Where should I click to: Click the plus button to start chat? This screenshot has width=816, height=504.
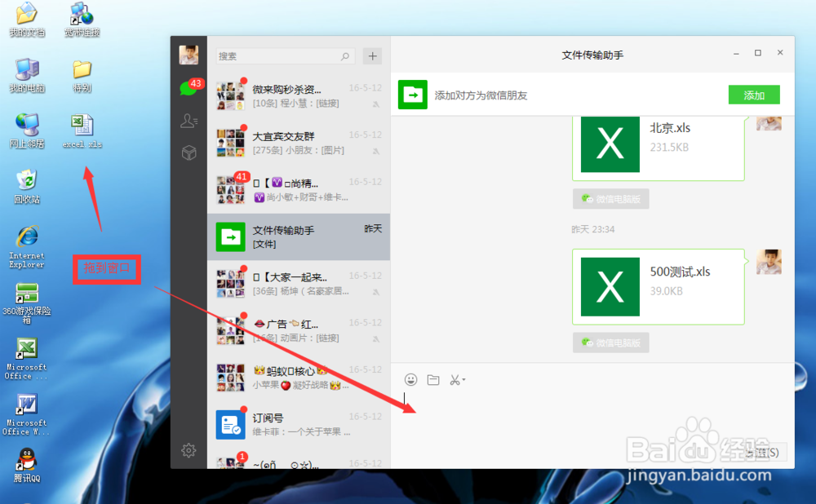(372, 56)
